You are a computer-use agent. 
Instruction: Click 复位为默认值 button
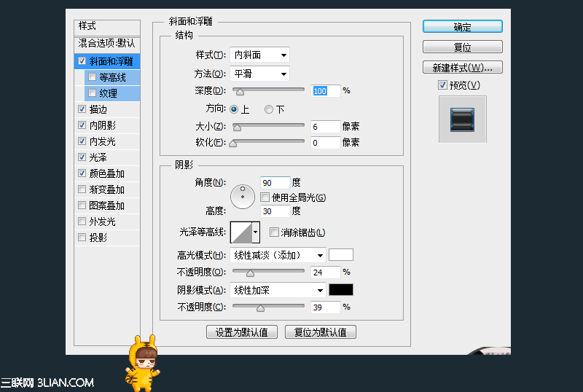click(x=320, y=332)
